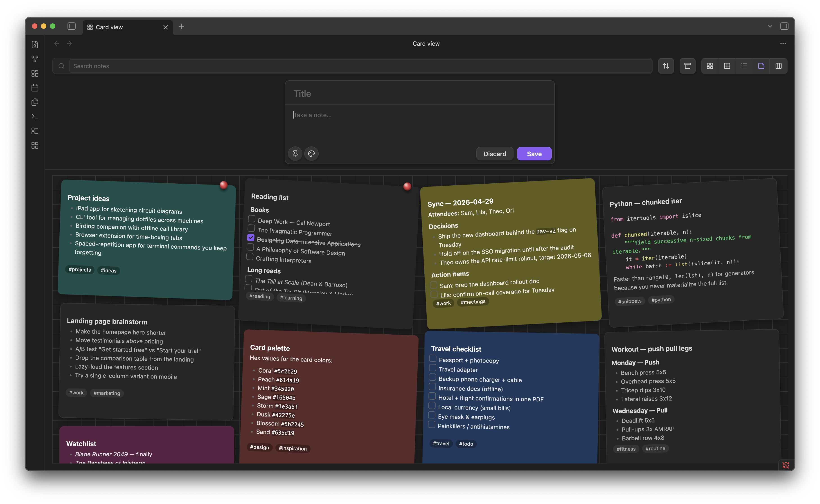820x504 pixels.
Task: Click the red pin on Reading list card
Action: pos(407,186)
